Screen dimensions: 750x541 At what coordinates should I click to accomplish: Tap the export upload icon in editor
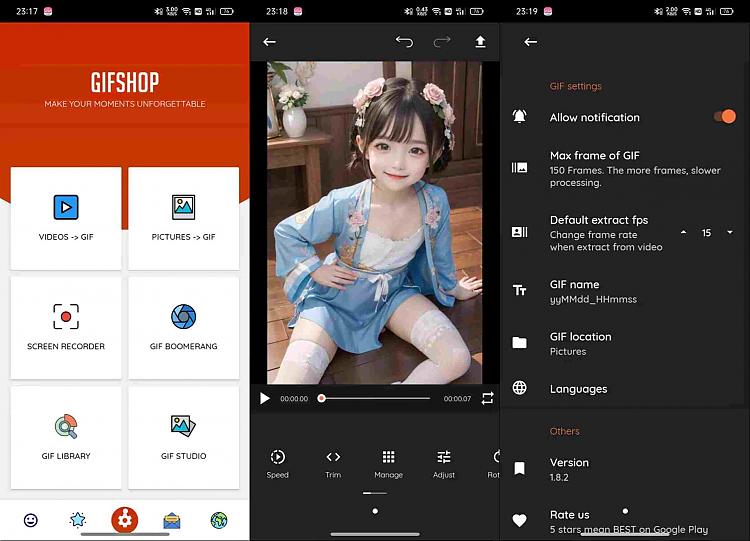pyautogui.click(x=480, y=42)
